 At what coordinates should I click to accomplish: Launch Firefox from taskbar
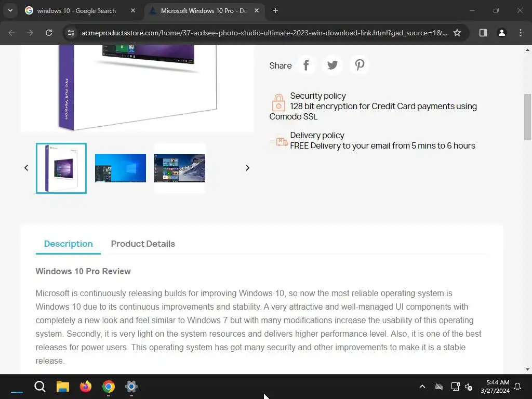point(86,387)
